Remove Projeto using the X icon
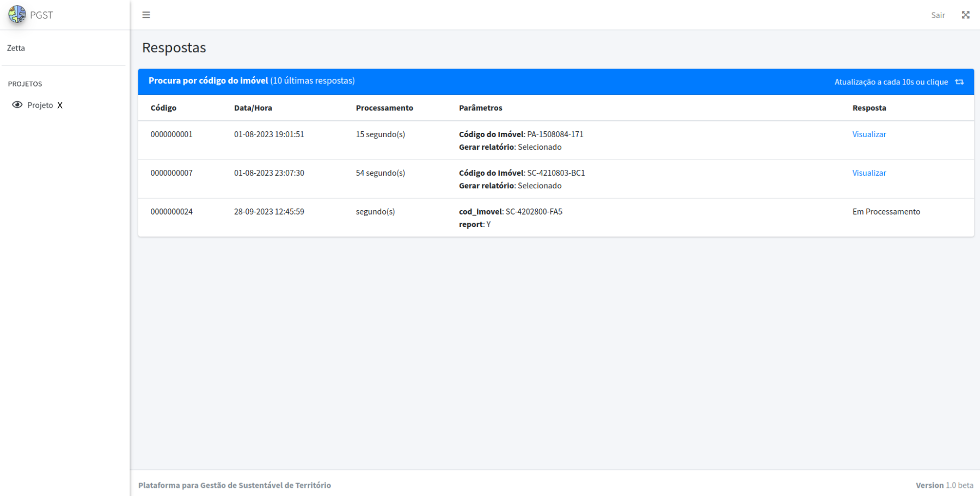Viewport: 980px width, 496px height. click(x=60, y=105)
